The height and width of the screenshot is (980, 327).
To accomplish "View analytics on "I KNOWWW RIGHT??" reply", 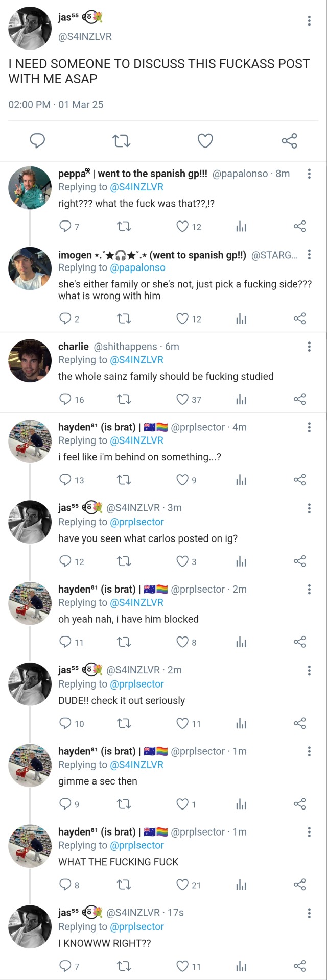I will click(x=241, y=966).
